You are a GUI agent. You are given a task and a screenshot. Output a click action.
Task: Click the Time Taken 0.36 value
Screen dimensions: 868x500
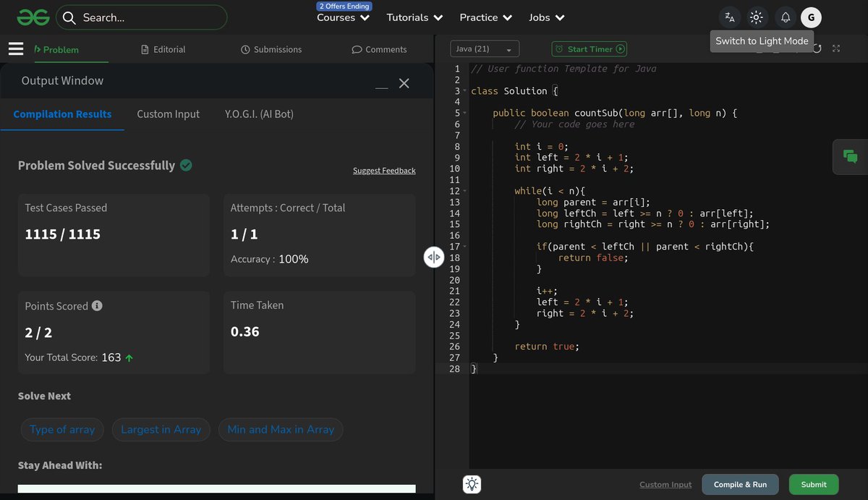point(245,331)
